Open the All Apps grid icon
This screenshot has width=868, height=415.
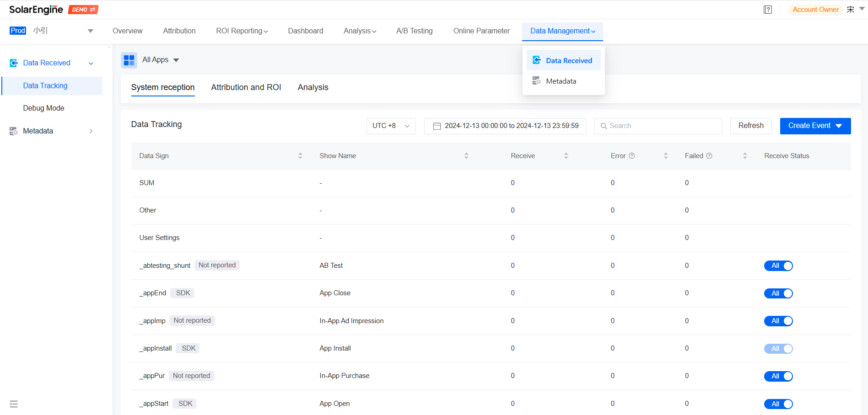129,60
